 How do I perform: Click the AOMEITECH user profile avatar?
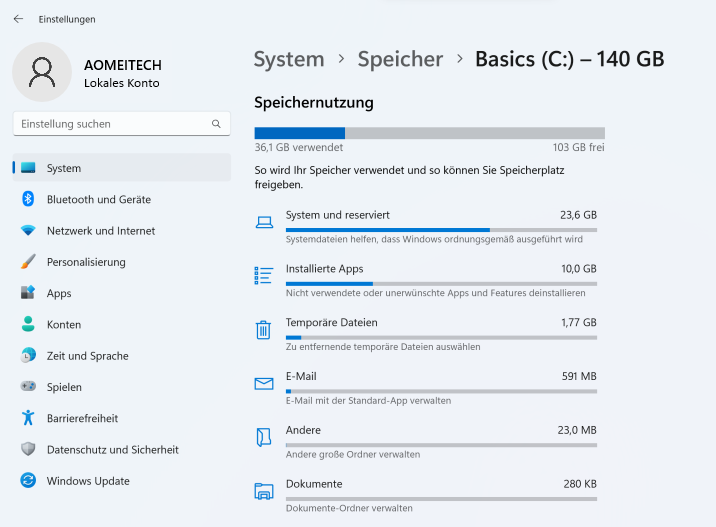42,73
